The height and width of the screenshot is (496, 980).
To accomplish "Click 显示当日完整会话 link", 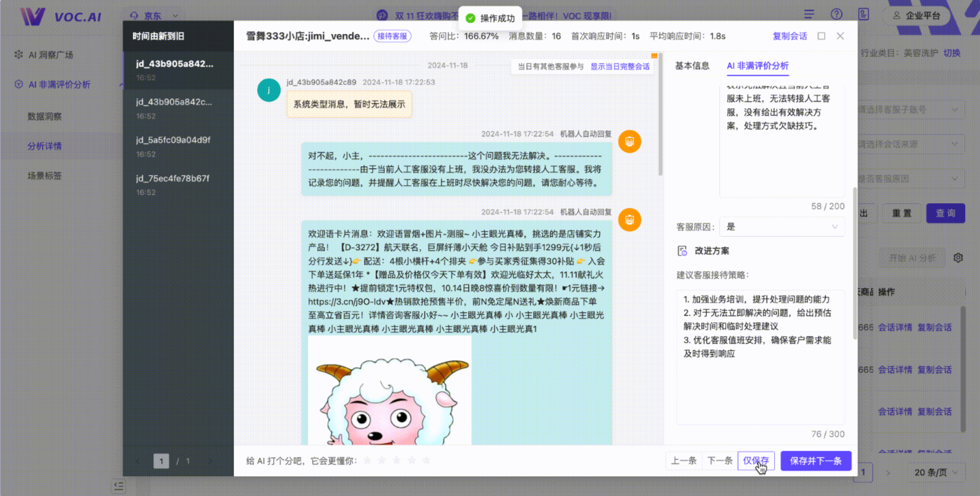I will (x=620, y=67).
